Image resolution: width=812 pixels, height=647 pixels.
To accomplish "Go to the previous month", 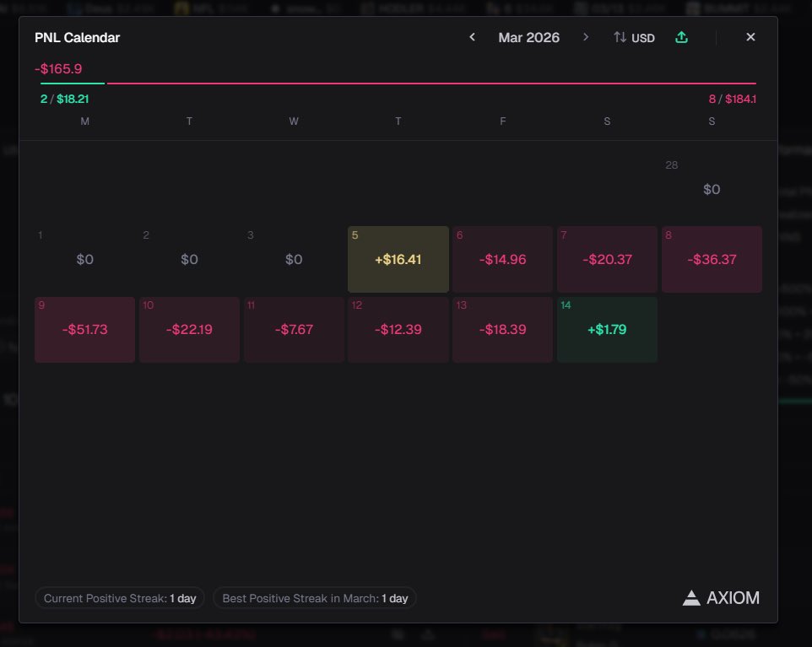I will [472, 37].
